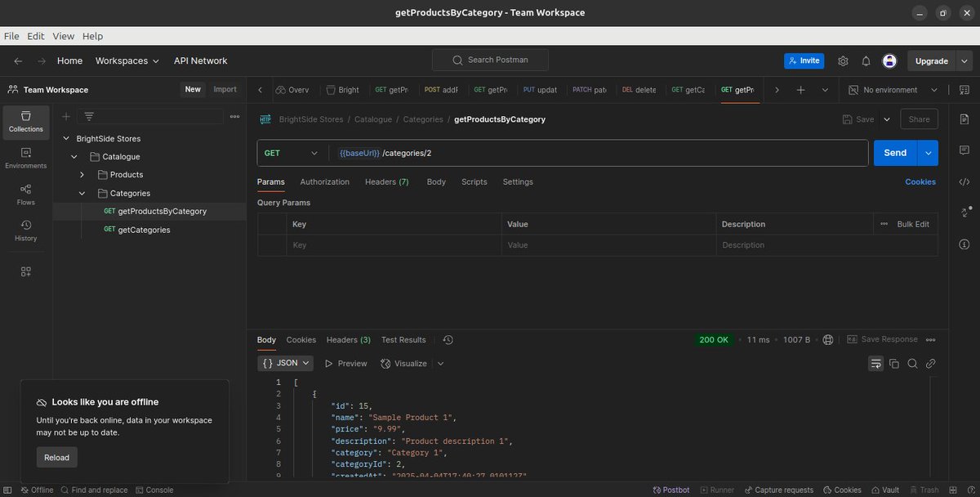Open the History sidebar panel
This screenshot has width=980, height=497.
coord(26,231)
